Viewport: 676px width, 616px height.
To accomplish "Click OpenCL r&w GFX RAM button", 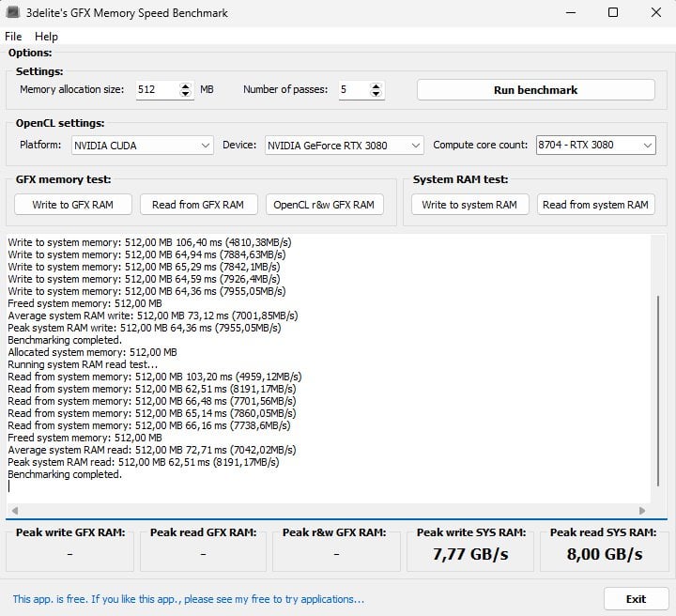I will point(324,205).
